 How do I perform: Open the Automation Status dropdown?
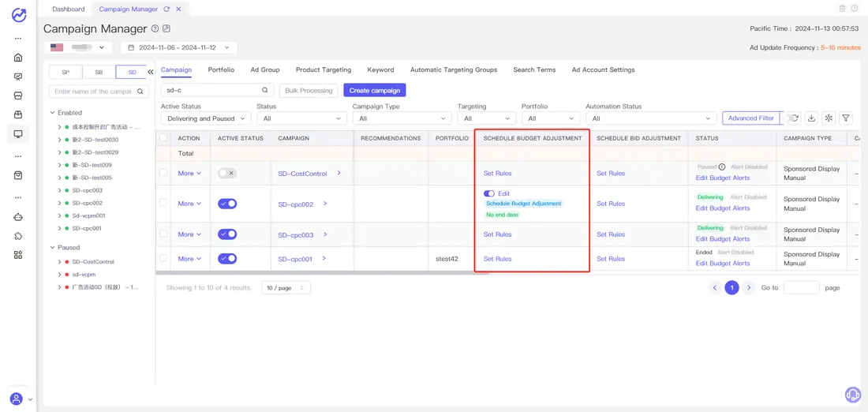tap(651, 118)
